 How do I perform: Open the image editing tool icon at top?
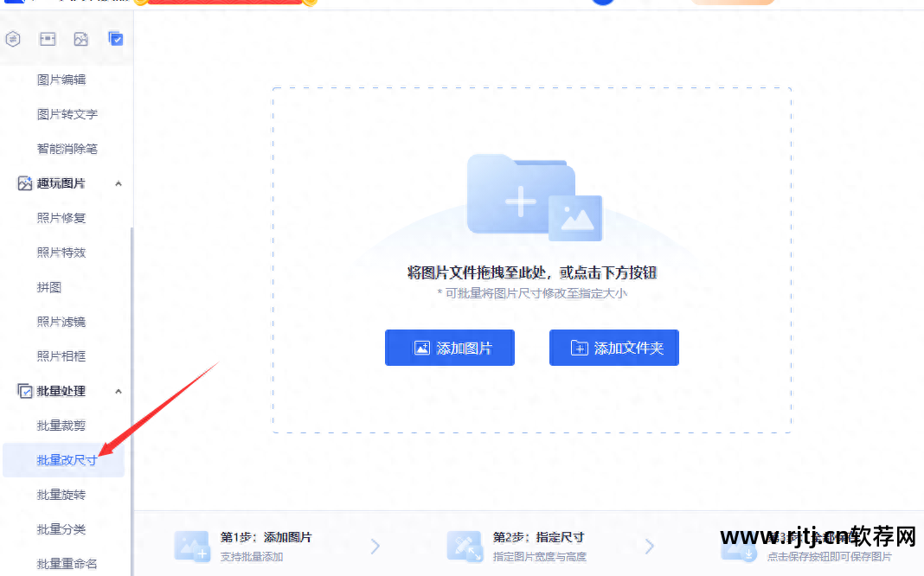(x=47, y=38)
